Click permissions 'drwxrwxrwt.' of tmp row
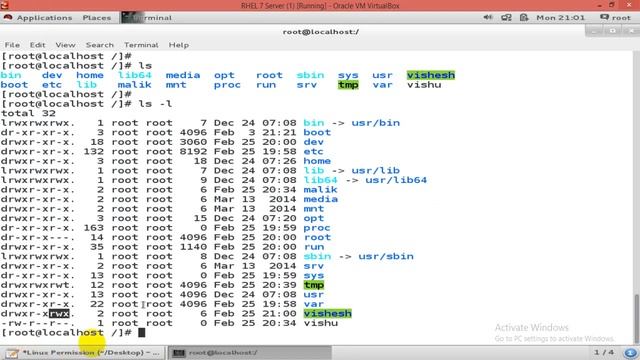The height and width of the screenshot is (360, 640). point(38,285)
